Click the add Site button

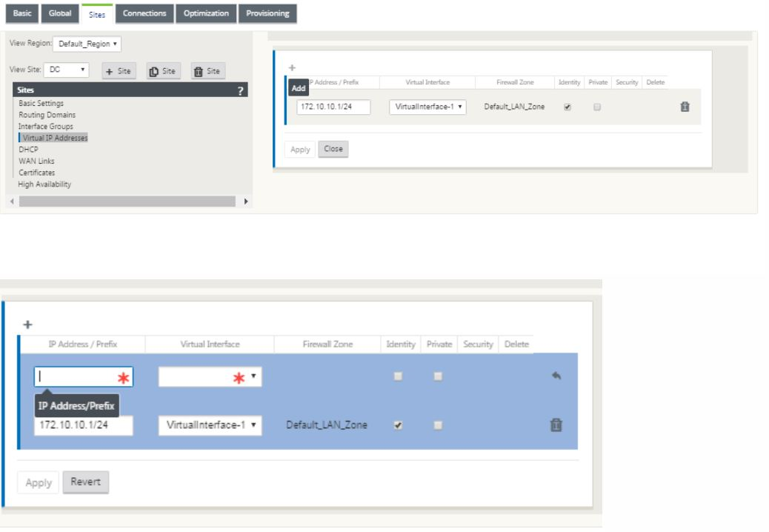119,71
